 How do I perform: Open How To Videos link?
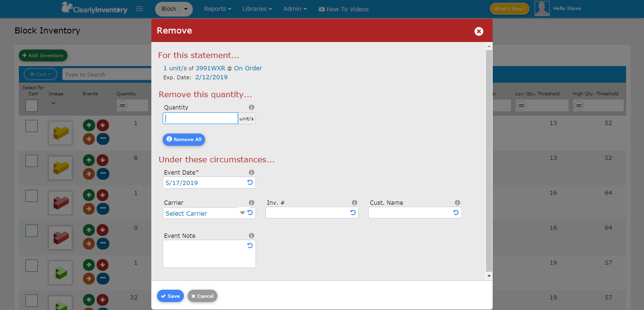(x=344, y=9)
